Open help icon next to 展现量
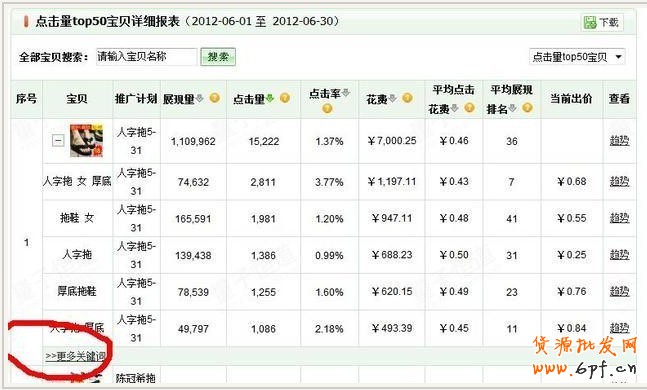This screenshot has height=390, width=647. 215,98
